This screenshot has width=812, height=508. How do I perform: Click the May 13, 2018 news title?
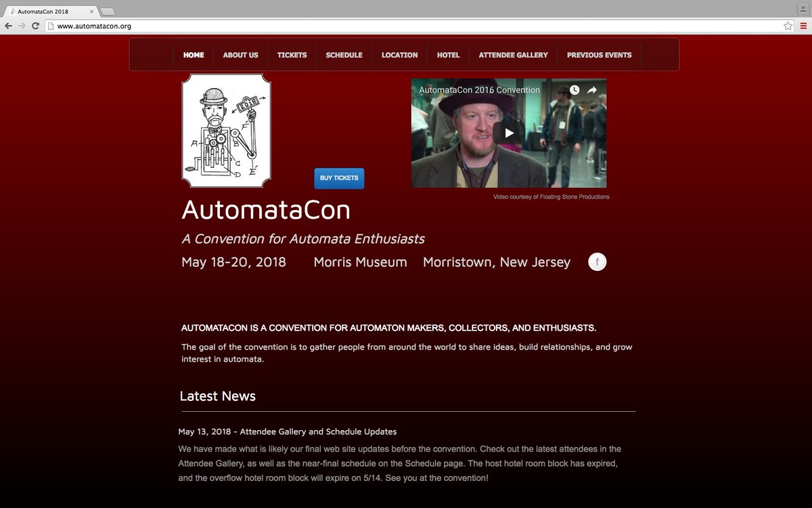coord(288,431)
